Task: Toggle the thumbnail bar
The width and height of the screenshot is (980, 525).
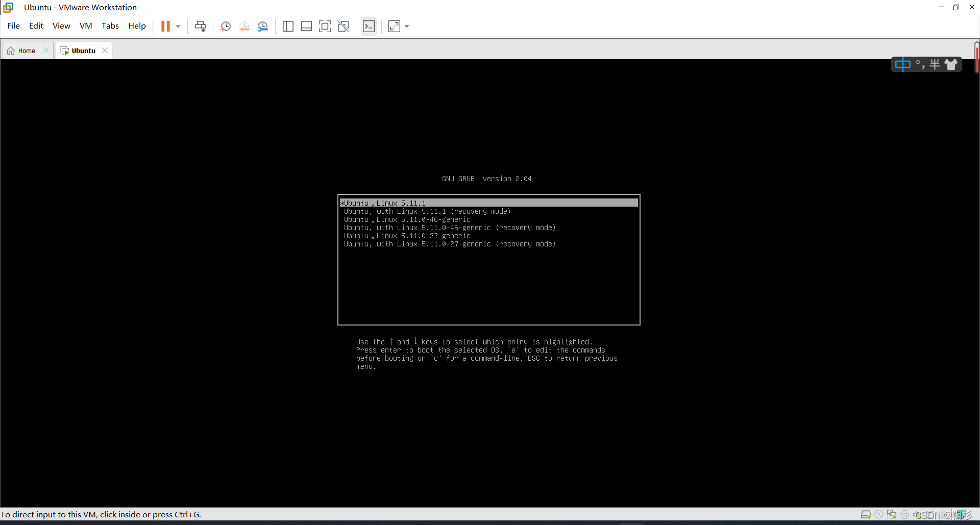Action: [x=306, y=26]
